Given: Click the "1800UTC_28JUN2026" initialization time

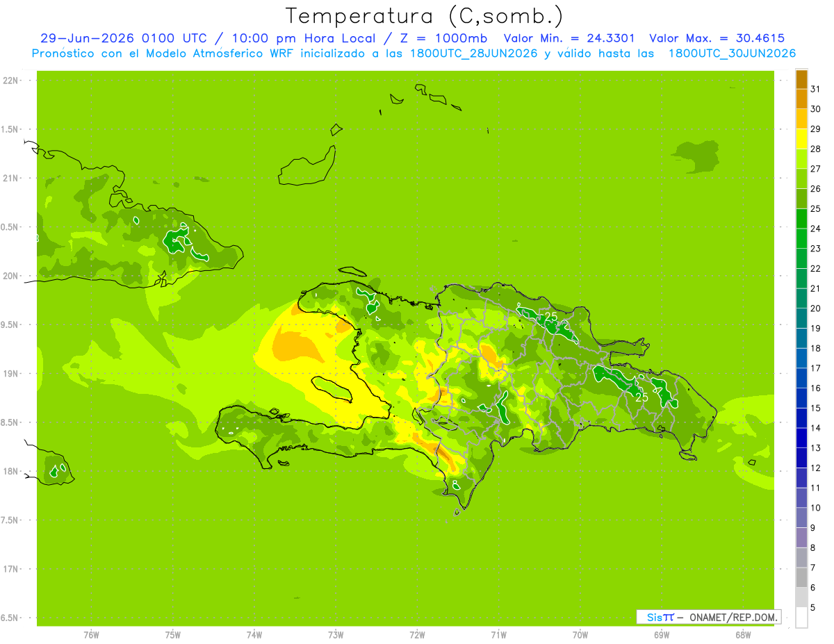Looking at the screenshot, I should click(x=473, y=53).
